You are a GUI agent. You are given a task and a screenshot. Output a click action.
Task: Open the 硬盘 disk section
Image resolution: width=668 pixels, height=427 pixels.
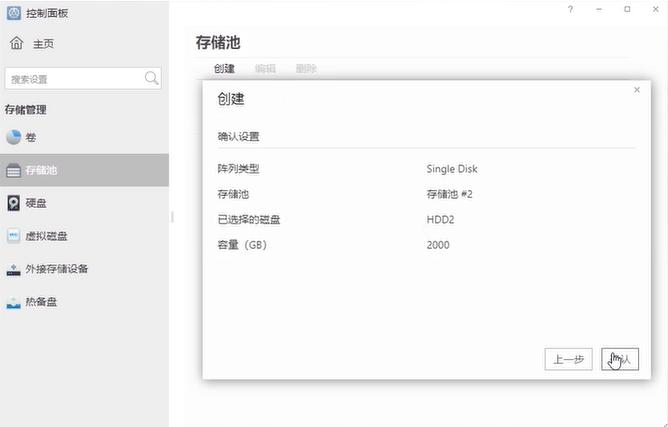(35, 203)
